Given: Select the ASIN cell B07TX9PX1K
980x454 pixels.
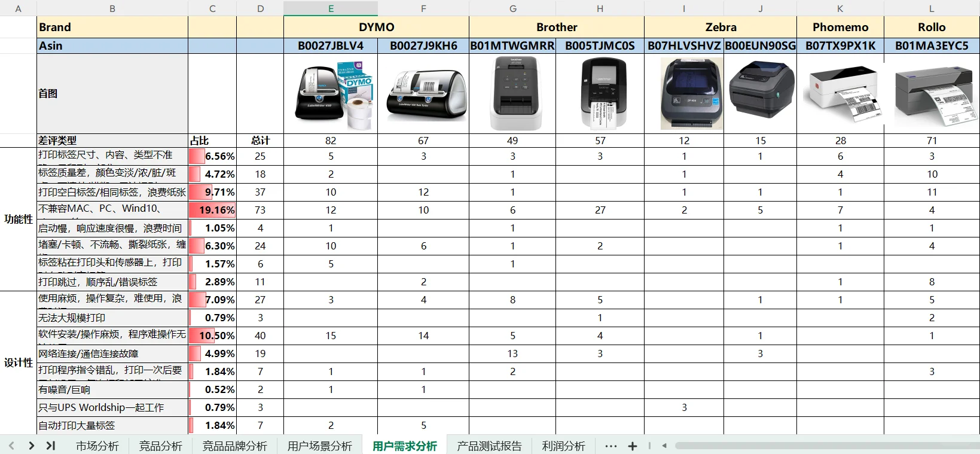Looking at the screenshot, I should pyautogui.click(x=840, y=46).
